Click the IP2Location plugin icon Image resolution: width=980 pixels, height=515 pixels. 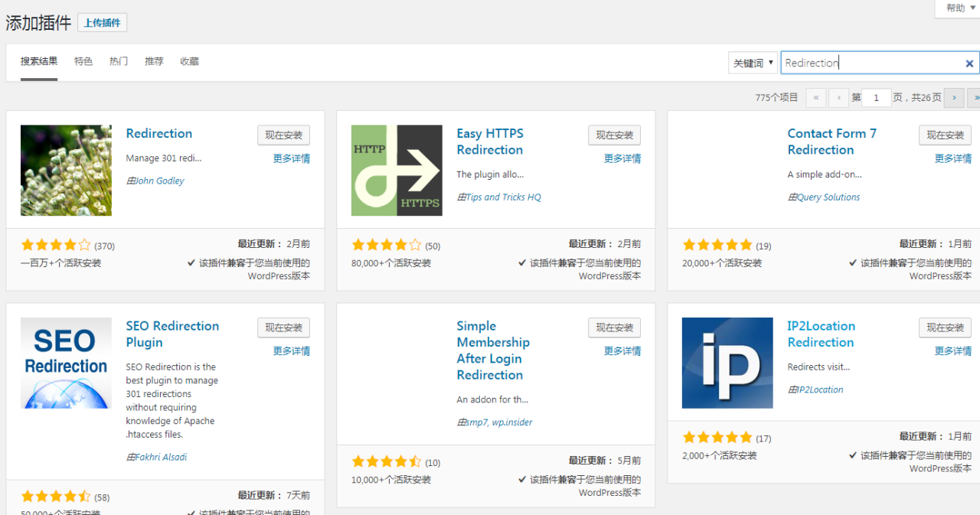(727, 363)
